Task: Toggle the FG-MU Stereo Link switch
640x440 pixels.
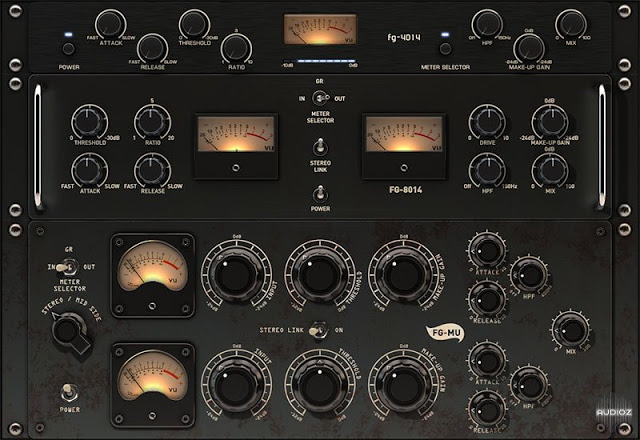Action: coord(318,330)
